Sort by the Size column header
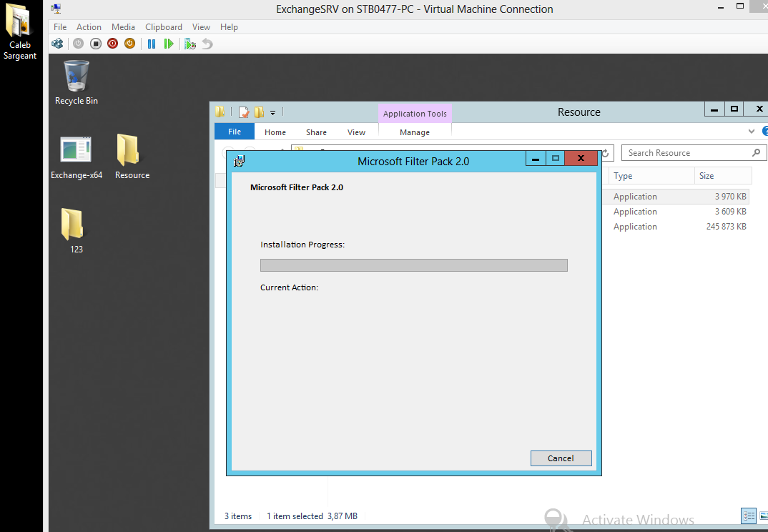The width and height of the screenshot is (768, 532). tap(723, 176)
